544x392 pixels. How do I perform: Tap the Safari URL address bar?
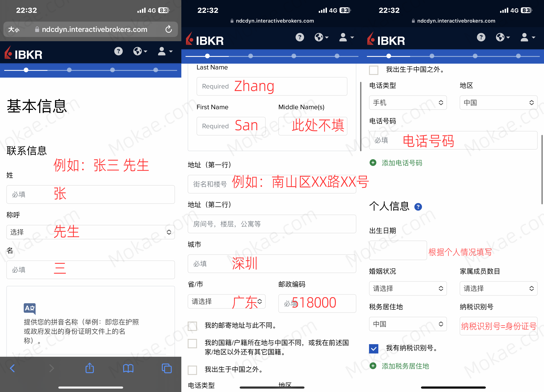tap(91, 29)
